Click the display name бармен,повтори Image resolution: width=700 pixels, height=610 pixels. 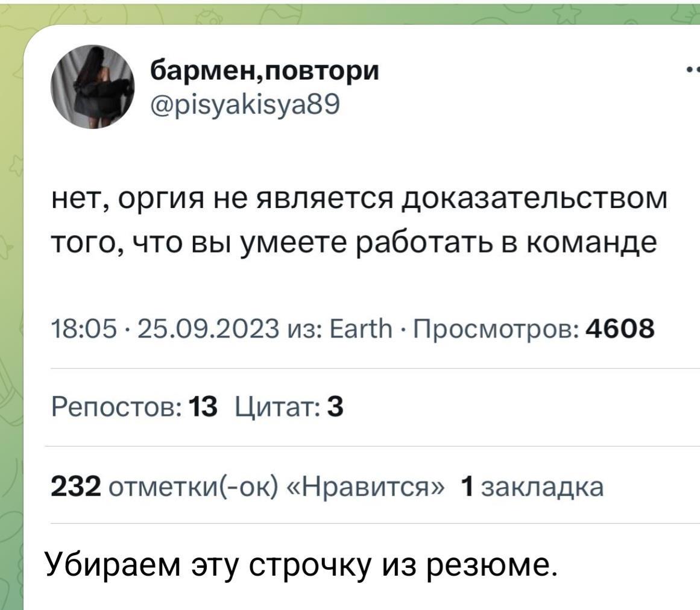coord(265,72)
